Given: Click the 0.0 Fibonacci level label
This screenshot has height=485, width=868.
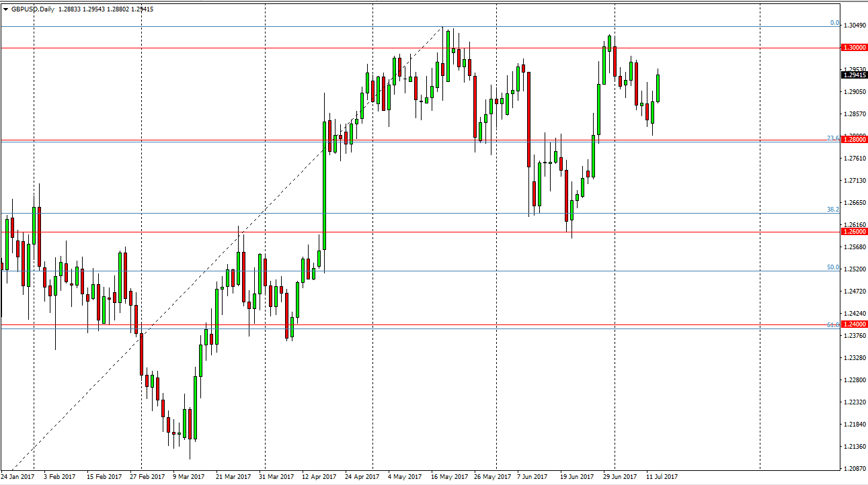Looking at the screenshot, I should [x=834, y=22].
